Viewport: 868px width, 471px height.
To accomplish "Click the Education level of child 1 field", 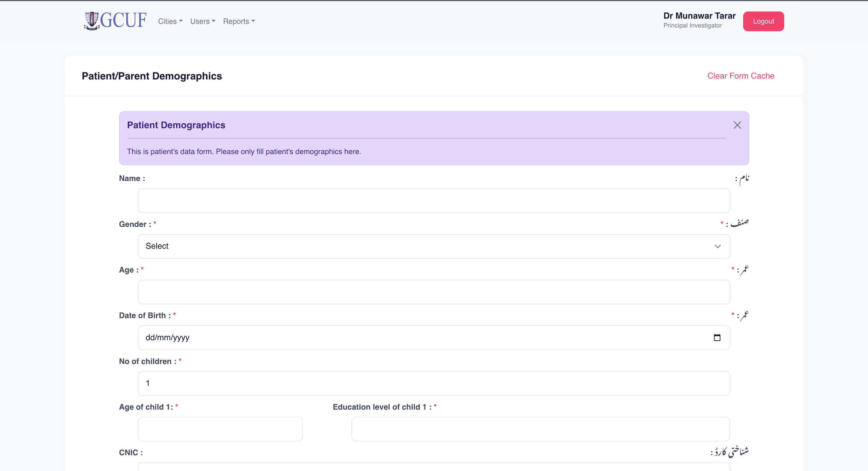I will point(540,429).
